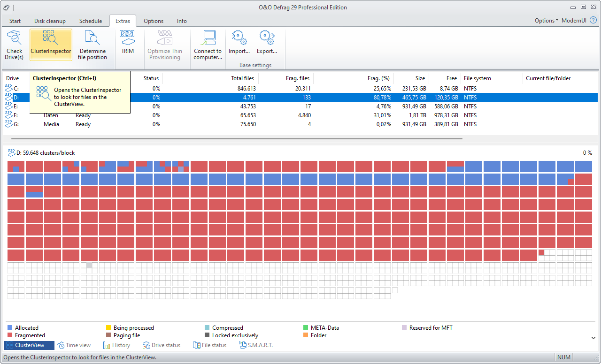The image size is (601, 364).
Task: Select drive E: row showing 43.753 files
Action: (300, 106)
